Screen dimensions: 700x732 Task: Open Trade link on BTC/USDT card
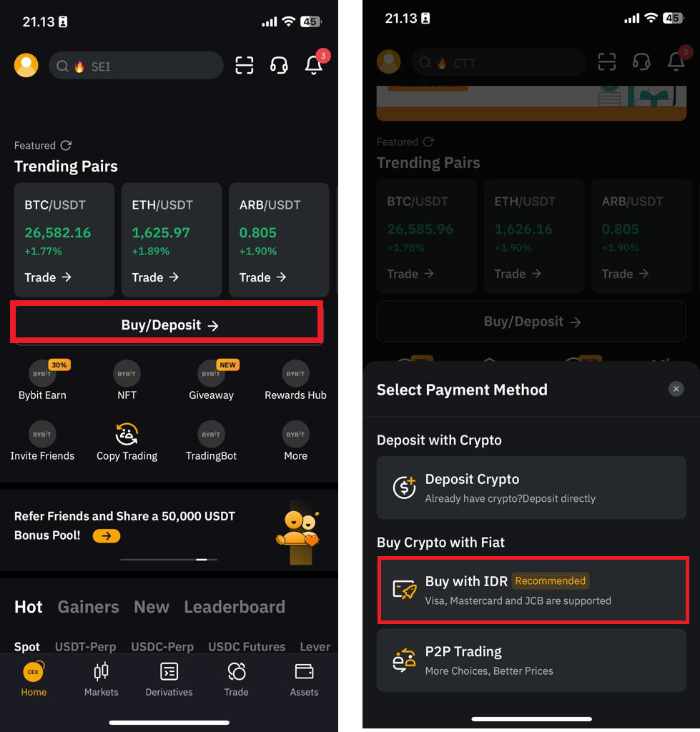(48, 277)
